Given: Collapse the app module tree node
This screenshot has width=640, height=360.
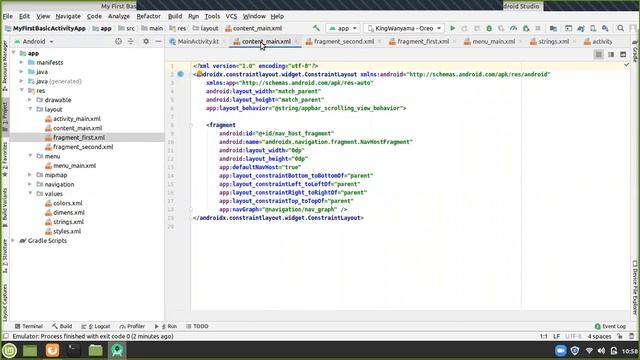Looking at the screenshot, I should pyautogui.click(x=14, y=53).
